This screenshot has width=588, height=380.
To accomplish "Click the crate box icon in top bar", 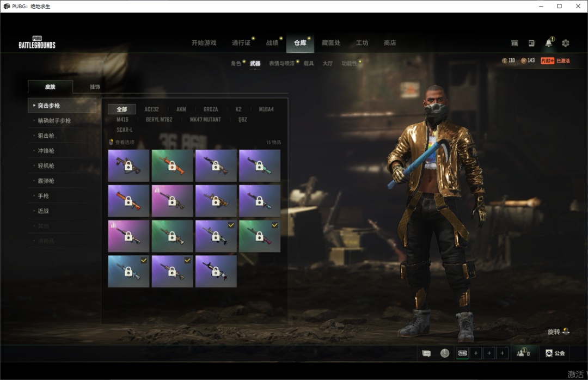I will (x=514, y=43).
